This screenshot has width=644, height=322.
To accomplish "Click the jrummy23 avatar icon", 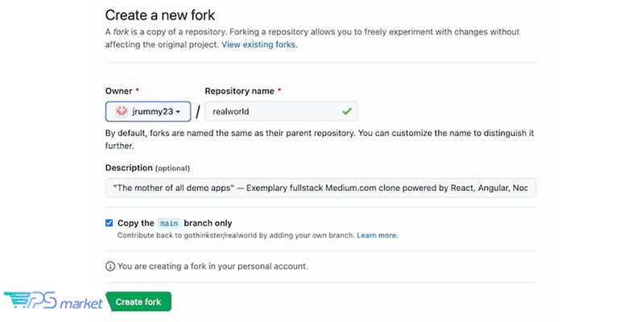I will pos(122,111).
